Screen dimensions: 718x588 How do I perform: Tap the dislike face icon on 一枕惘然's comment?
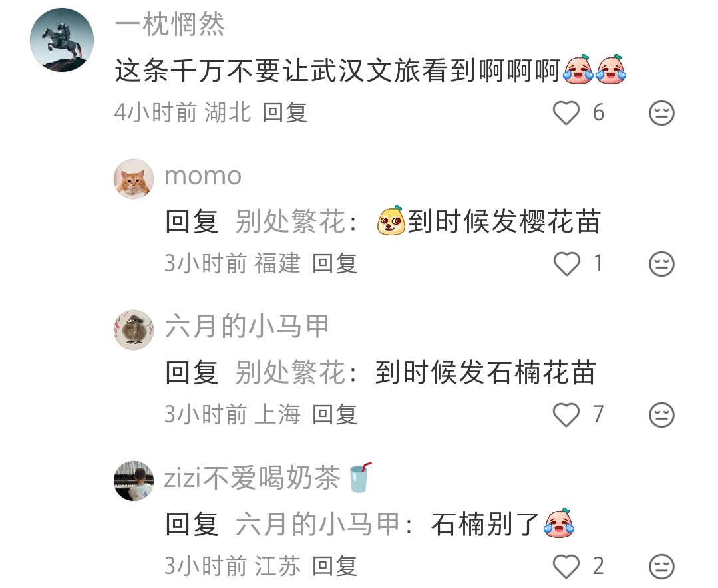pos(661,113)
